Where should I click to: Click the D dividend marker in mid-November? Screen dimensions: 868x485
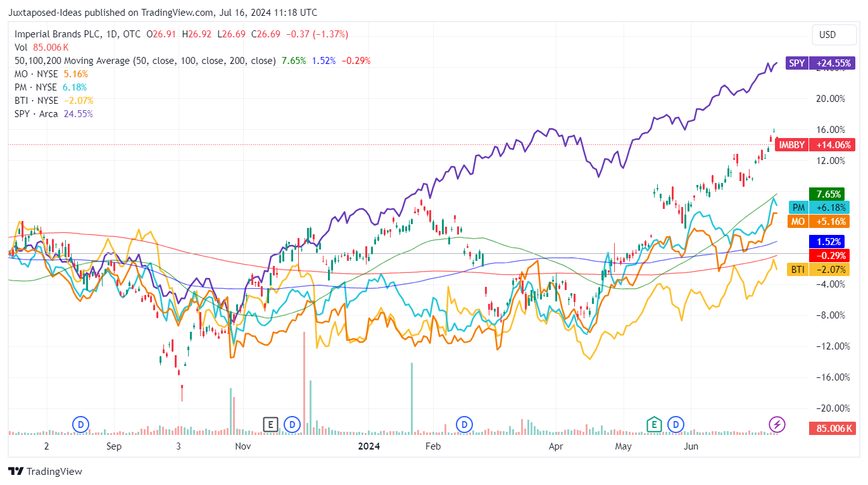point(292,424)
